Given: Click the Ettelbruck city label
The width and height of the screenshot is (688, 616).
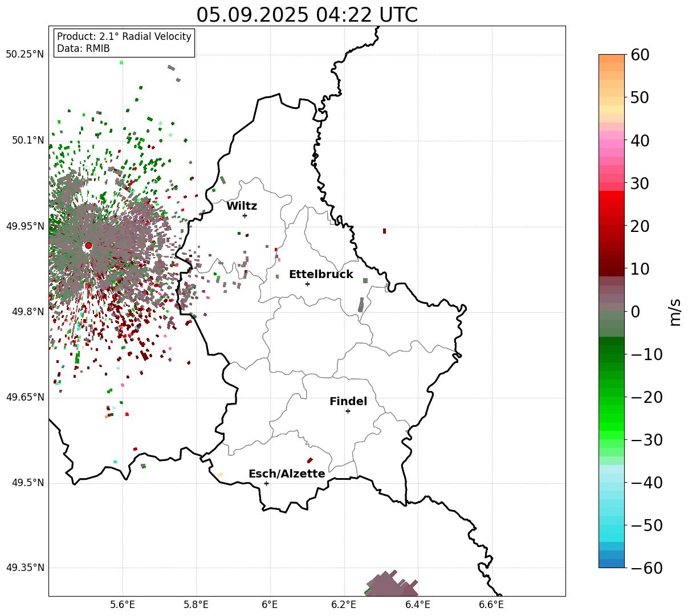Looking at the screenshot, I should pos(321,275).
